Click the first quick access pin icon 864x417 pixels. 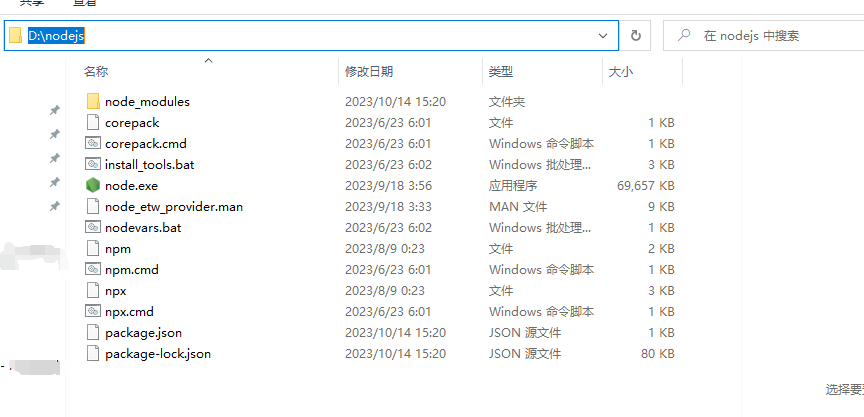[55, 110]
